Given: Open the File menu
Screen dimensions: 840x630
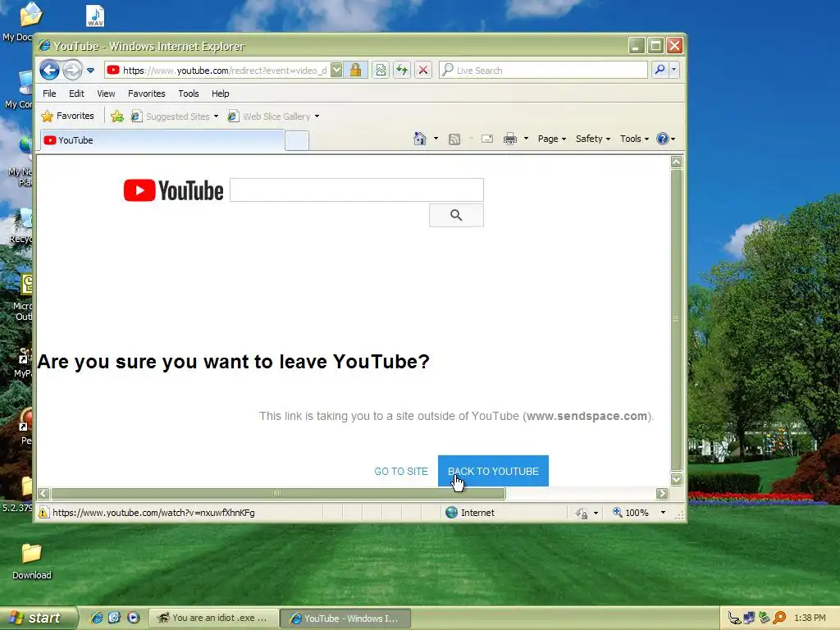Looking at the screenshot, I should 49,94.
